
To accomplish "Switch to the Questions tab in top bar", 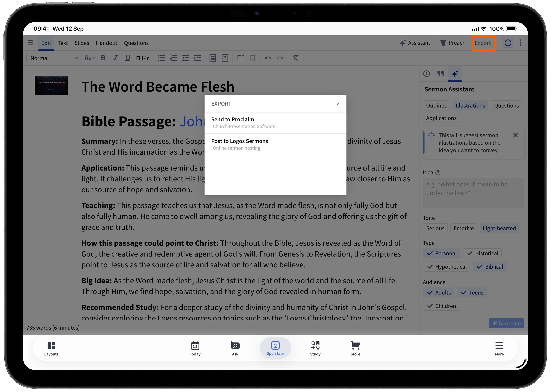I will click(136, 43).
